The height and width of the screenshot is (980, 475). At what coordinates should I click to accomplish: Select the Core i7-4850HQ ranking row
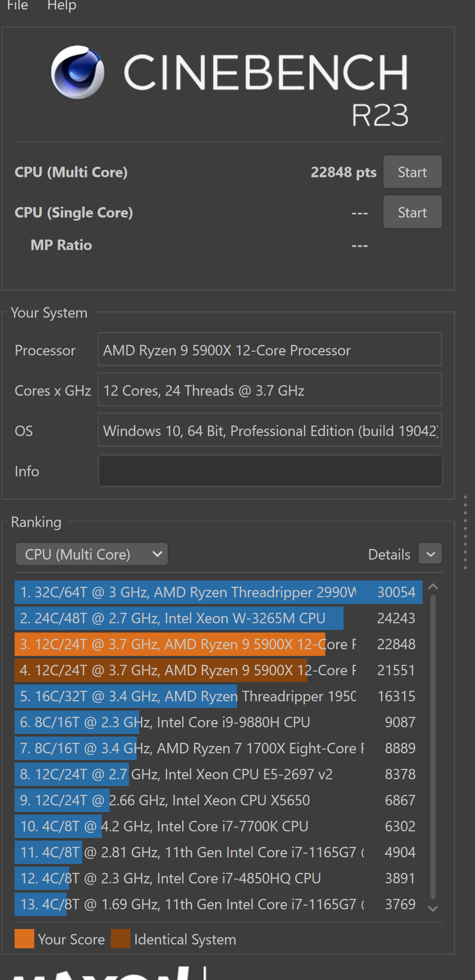pyautogui.click(x=218, y=878)
